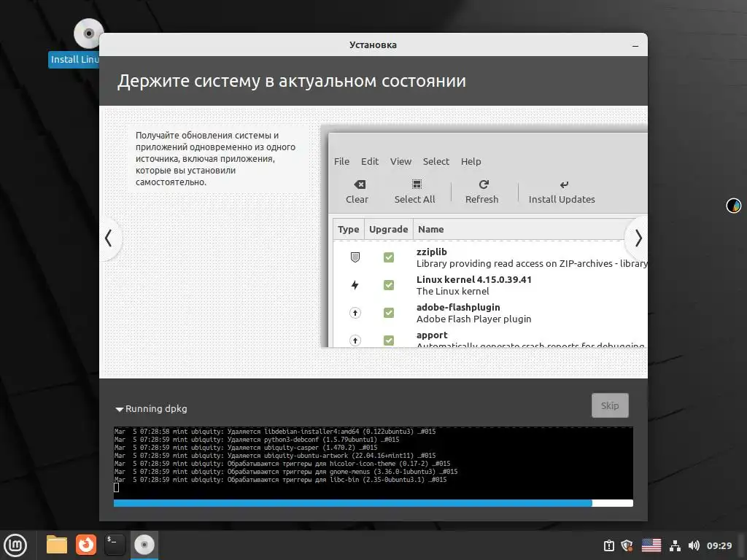Click the installation progress bar
The width and height of the screenshot is (747, 560).
373,503
